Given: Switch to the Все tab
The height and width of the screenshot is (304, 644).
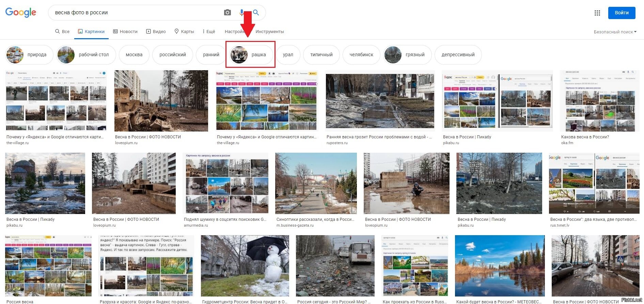Looking at the screenshot, I should coord(62,31).
